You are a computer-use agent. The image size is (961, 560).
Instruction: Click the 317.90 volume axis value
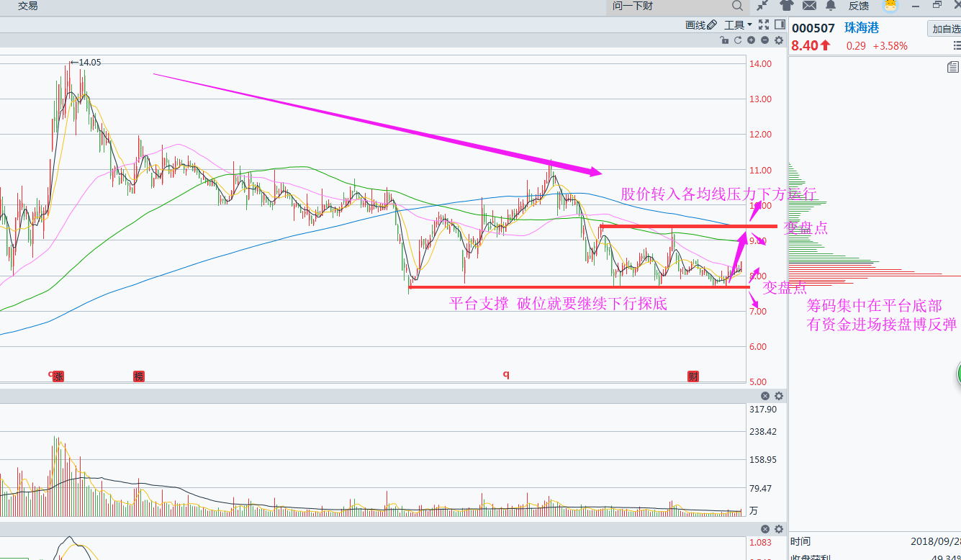click(x=763, y=409)
